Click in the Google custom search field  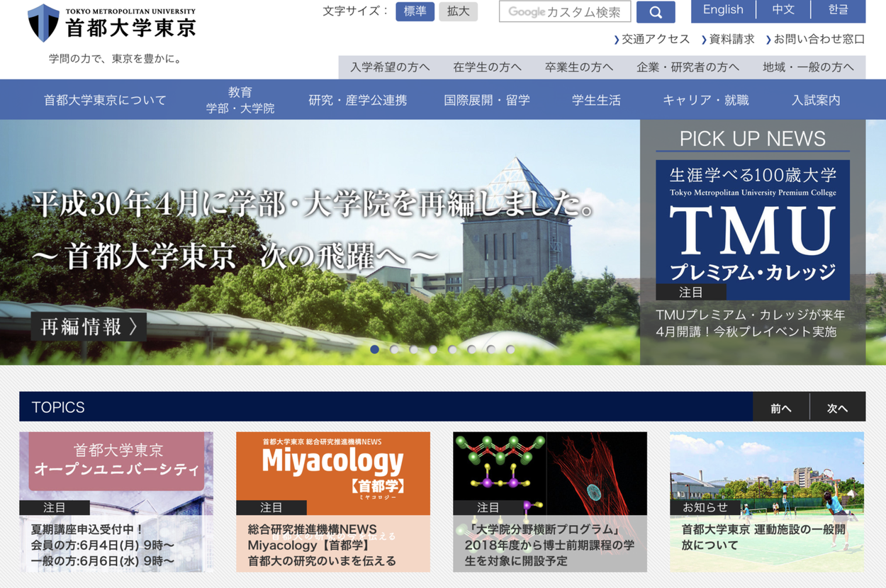coord(565,12)
